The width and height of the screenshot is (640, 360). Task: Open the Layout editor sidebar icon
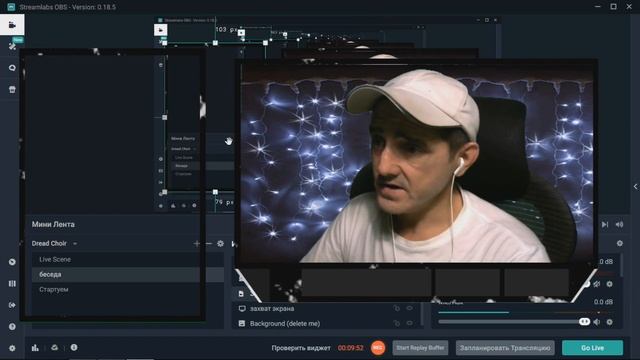[12, 283]
